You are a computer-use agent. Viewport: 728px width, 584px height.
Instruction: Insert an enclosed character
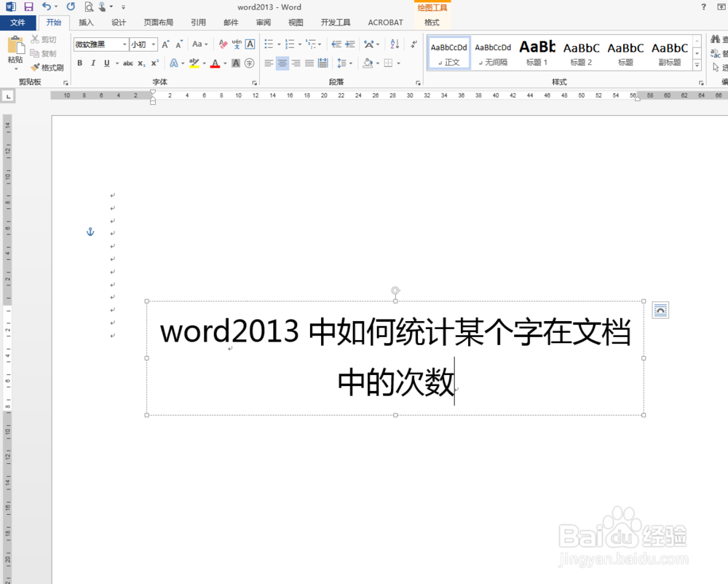pos(249,63)
